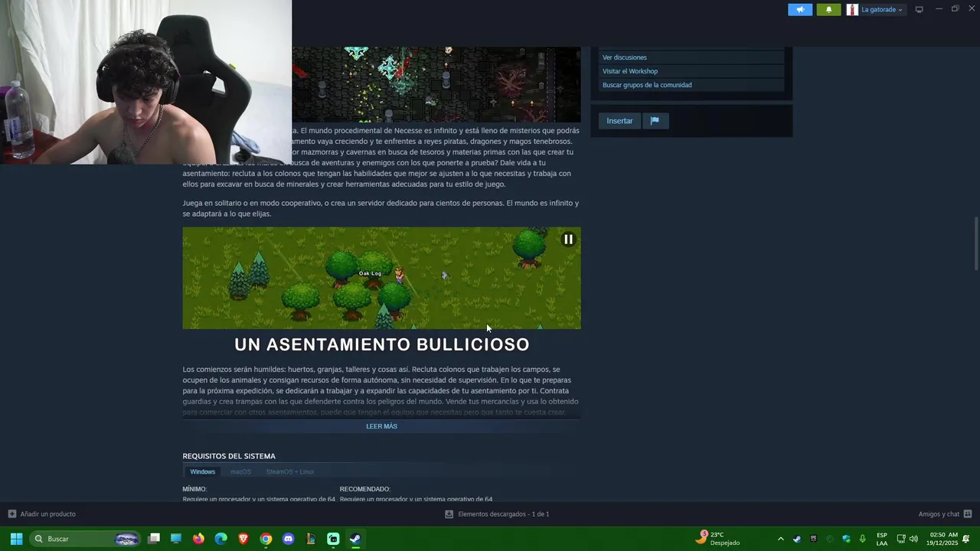This screenshot has width=980, height=551.
Task: Open the ESP LAA language switcher
Action: (882, 539)
